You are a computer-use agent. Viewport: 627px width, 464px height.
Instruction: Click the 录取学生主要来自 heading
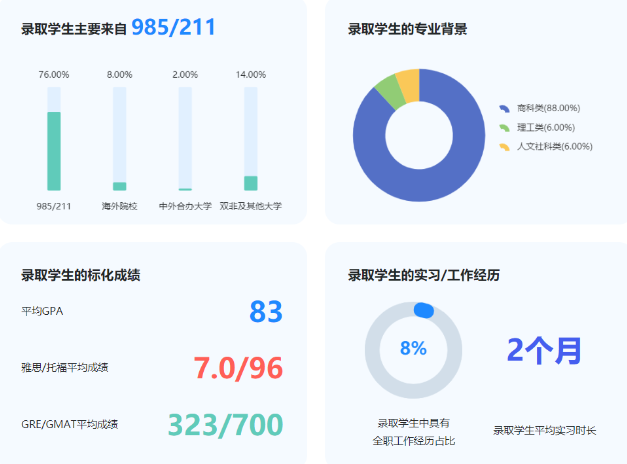click(74, 29)
